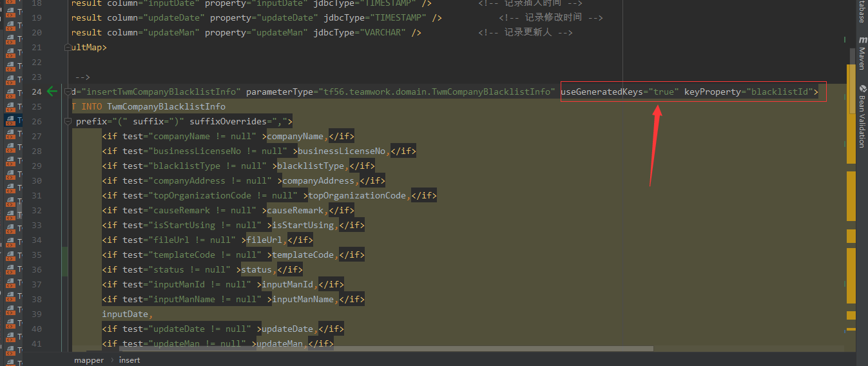Click 'companyName,' text on line 27
Viewport: 868px width, 366px height.
298,136
